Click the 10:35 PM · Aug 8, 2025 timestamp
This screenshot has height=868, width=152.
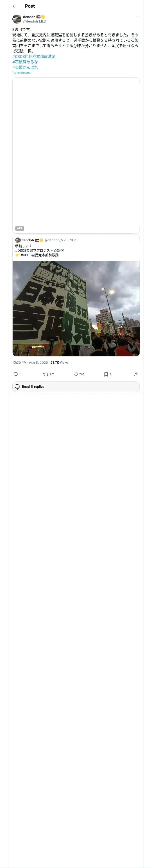pos(30,363)
